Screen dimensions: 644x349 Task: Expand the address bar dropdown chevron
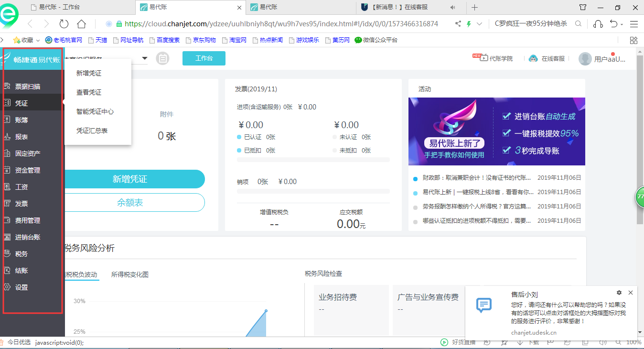coord(479,23)
